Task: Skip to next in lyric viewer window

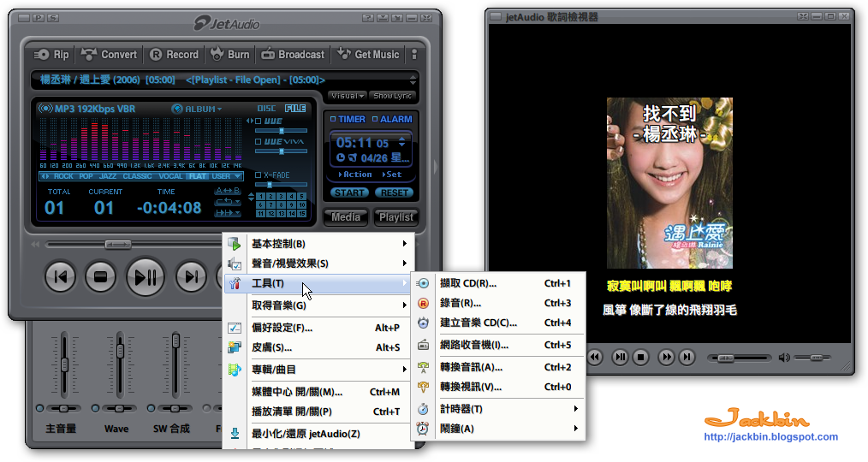Action: [x=687, y=357]
